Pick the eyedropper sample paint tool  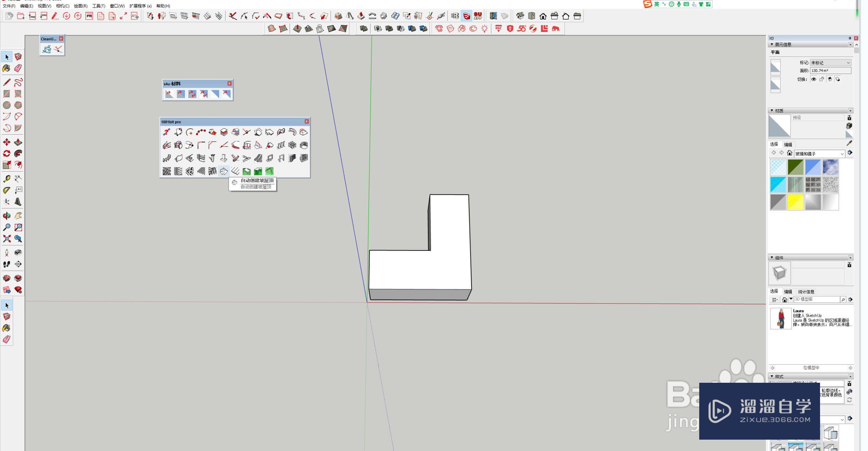pos(849,143)
